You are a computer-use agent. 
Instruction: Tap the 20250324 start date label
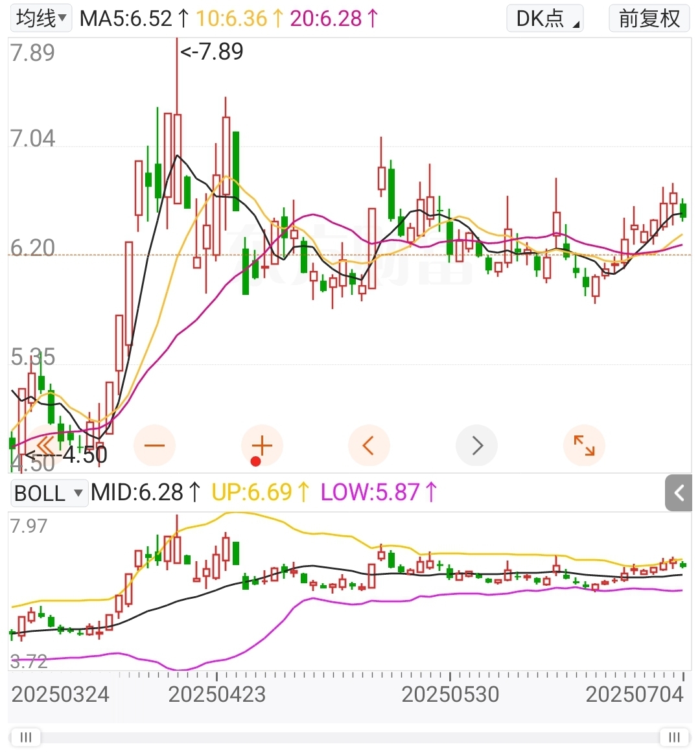click(60, 695)
